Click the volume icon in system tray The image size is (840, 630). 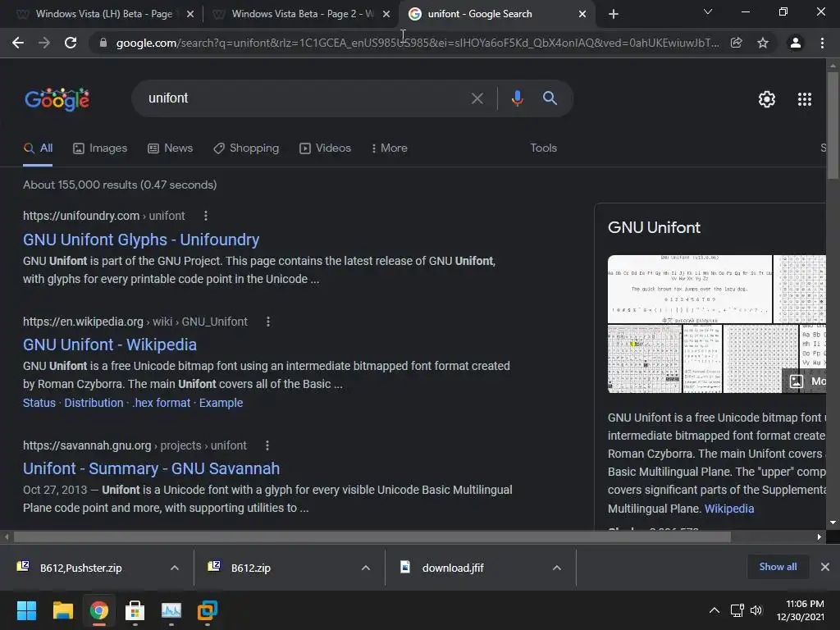(756, 610)
